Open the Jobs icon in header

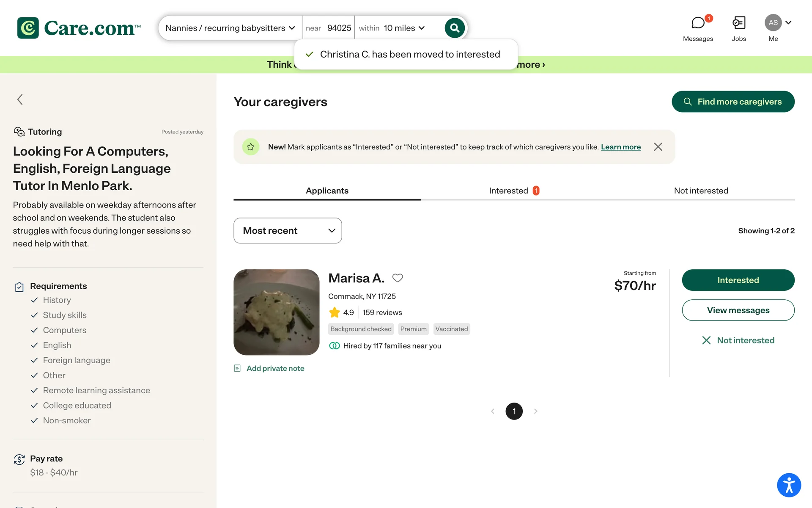738,23
